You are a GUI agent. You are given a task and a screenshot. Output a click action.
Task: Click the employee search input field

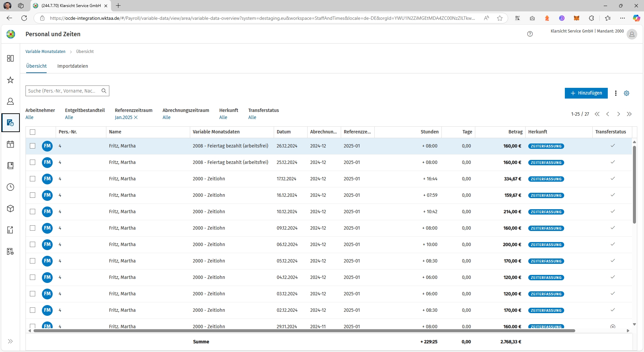(63, 91)
